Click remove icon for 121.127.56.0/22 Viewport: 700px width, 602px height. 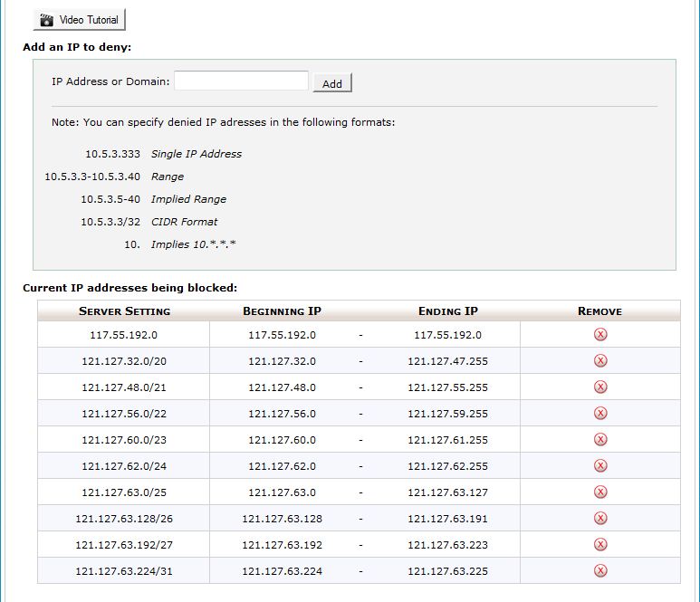(599, 414)
